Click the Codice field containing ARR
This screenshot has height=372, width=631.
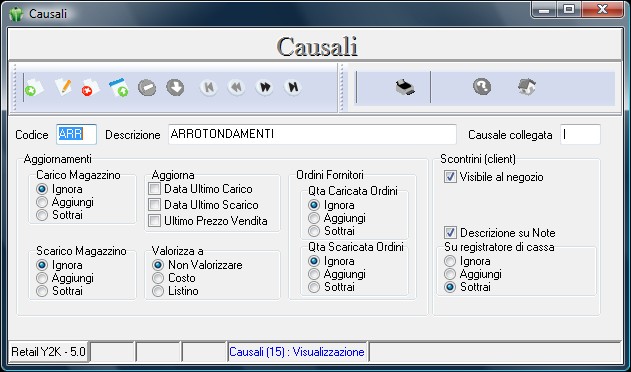coord(76,134)
